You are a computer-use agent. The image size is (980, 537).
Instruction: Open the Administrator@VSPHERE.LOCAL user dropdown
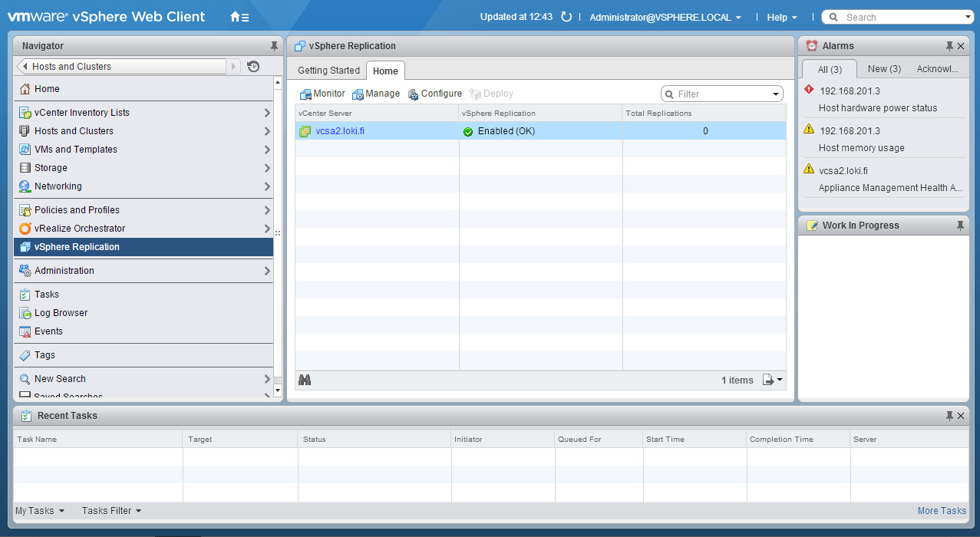665,18
